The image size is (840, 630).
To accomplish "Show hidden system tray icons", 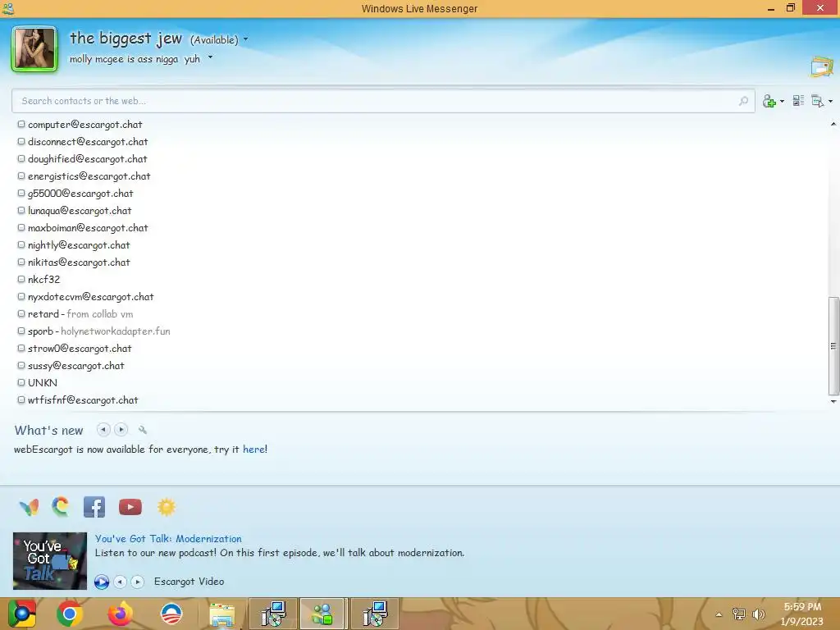I will click(719, 614).
